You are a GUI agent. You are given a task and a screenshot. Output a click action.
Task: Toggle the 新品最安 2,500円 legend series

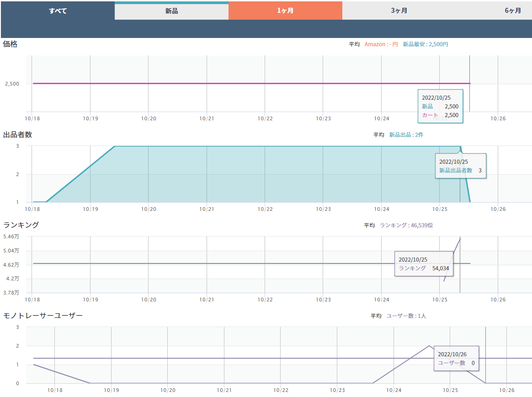point(425,44)
